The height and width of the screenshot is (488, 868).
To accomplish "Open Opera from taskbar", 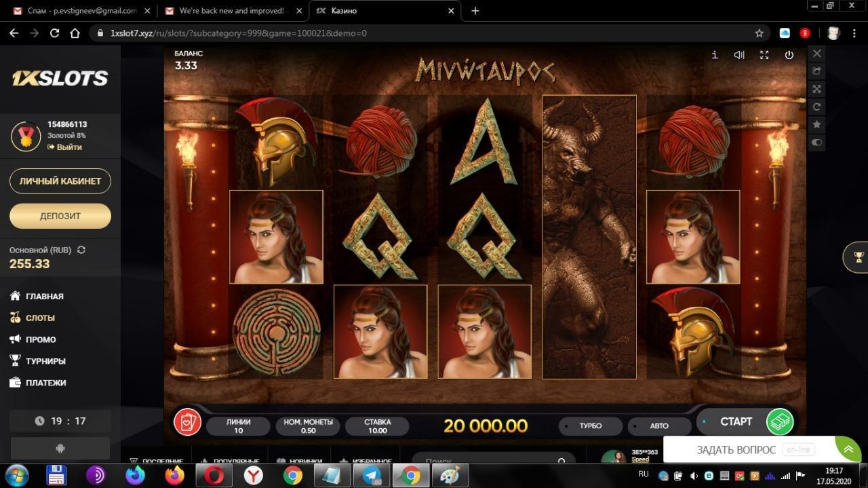I will [214, 475].
